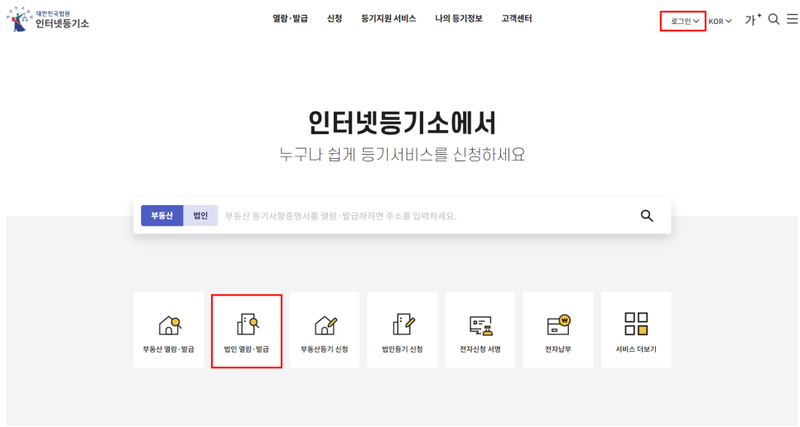Open the hamburger full menu icon
Image resolution: width=800 pixels, height=427 pixels.
pos(792,19)
